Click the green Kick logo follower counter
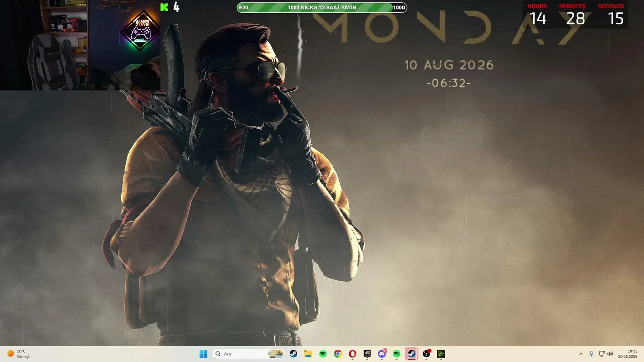Screen dimensions: 644x362 coord(170,7)
